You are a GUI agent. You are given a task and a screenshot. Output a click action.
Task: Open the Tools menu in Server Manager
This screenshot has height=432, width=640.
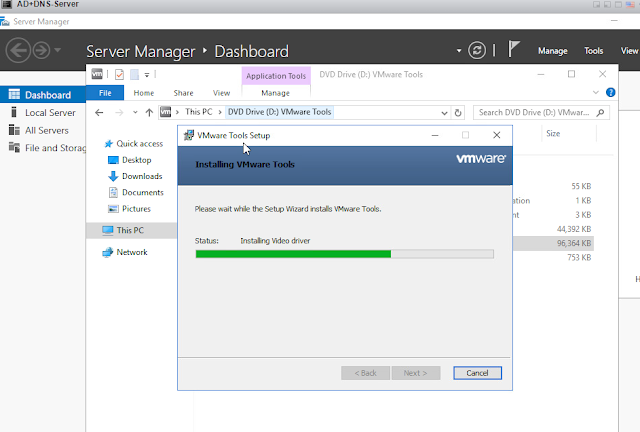click(x=593, y=51)
